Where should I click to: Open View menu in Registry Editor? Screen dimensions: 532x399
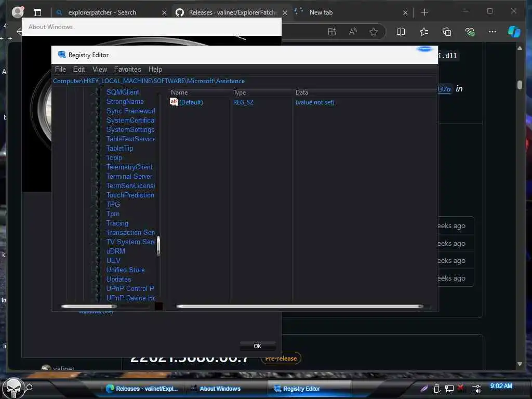100,69
